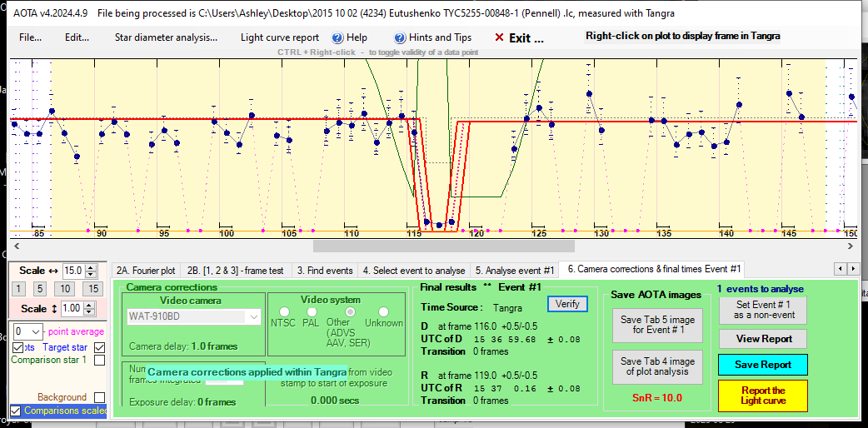Click the red X Exit icon
The image size is (868, 428).
(x=499, y=37)
